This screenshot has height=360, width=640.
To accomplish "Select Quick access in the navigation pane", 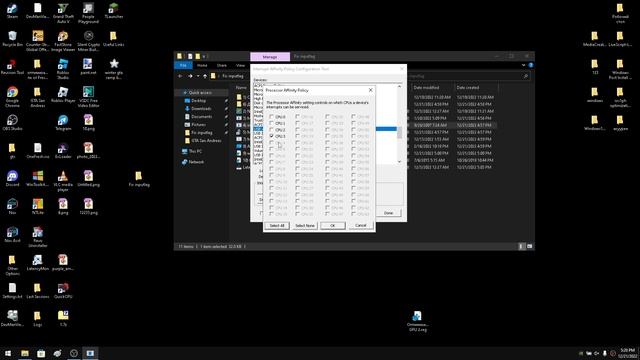I will point(200,93).
